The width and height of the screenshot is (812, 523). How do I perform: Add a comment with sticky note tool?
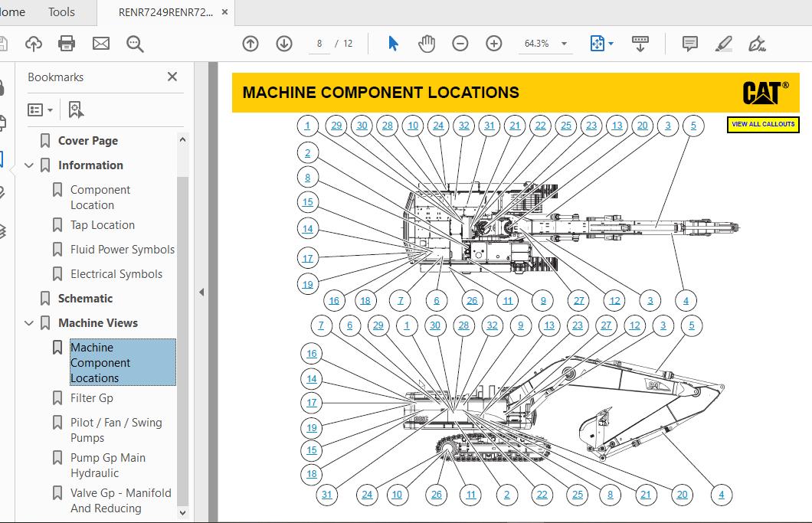tap(689, 44)
